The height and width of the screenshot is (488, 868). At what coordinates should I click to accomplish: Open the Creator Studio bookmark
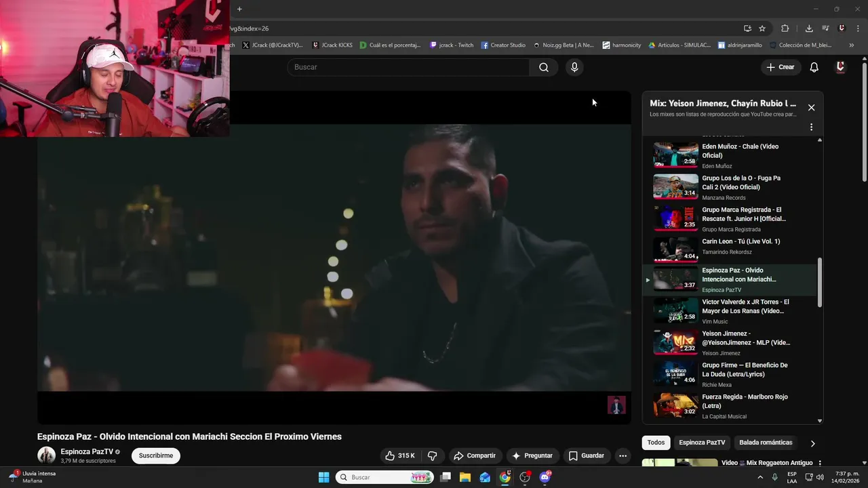click(x=503, y=45)
